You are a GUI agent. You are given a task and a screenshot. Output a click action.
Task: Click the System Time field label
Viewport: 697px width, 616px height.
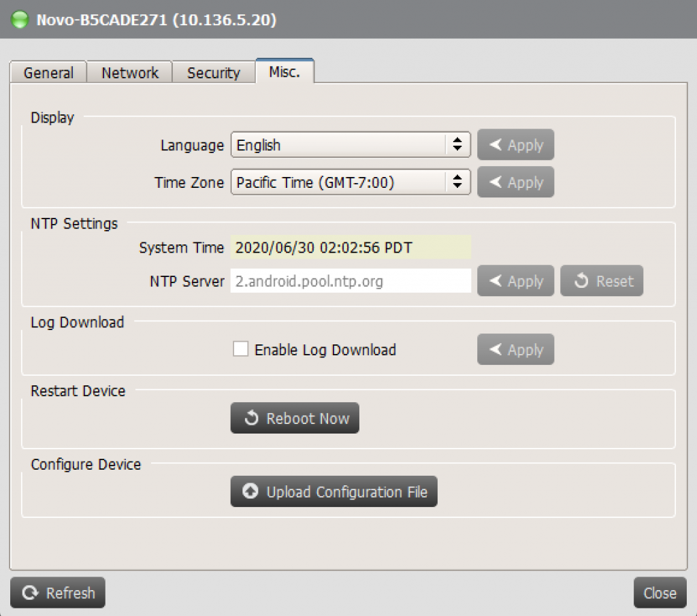pos(181,248)
